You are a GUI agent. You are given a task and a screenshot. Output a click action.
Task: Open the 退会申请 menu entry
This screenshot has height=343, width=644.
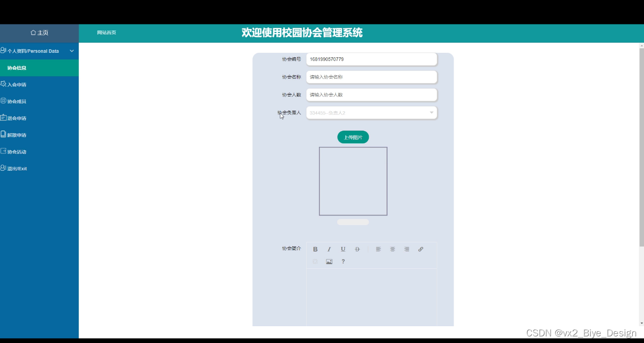(39, 118)
